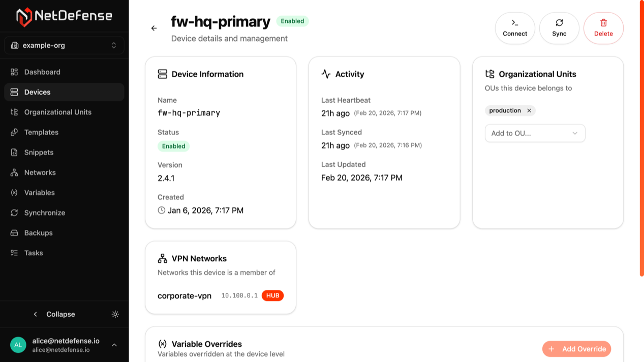The width and height of the screenshot is (644, 362).
Task: Go to Dashboard in the sidebar
Action: point(42,72)
